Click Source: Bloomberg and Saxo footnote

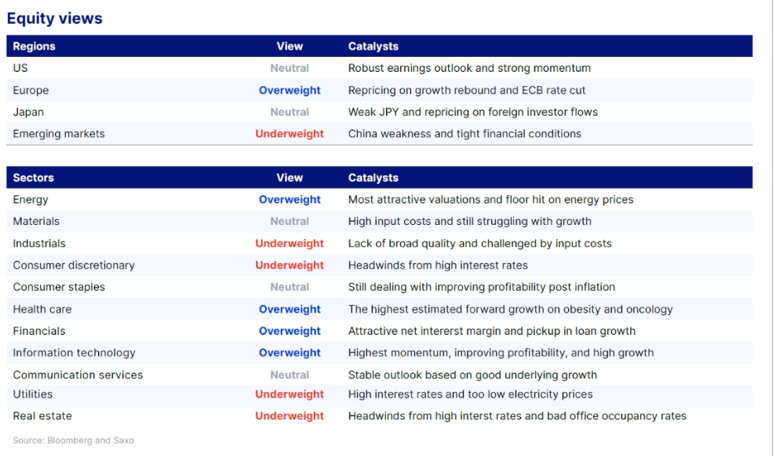(x=73, y=440)
